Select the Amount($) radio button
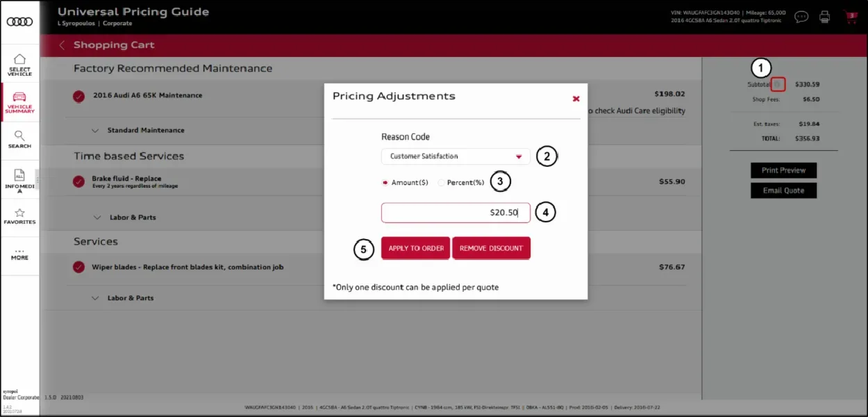The width and height of the screenshot is (868, 417). click(x=385, y=183)
